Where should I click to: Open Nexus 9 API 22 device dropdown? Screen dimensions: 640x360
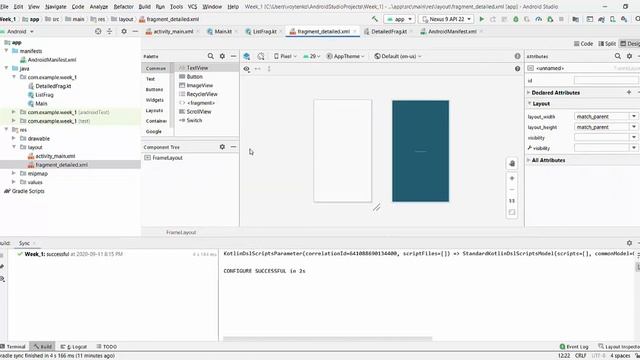447,19
